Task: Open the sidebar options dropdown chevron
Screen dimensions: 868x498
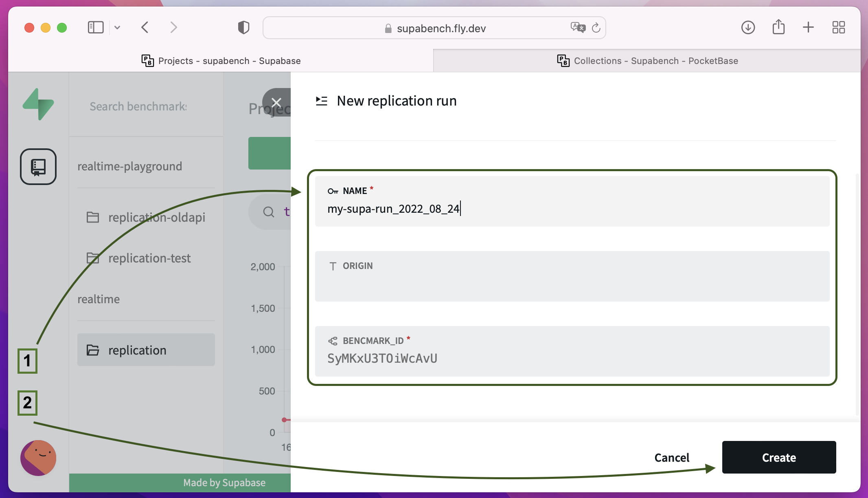Action: tap(117, 28)
